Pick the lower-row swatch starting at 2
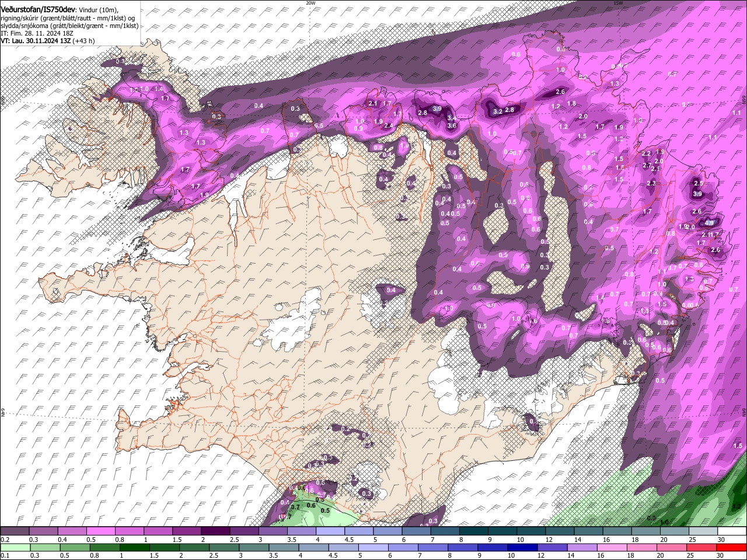This screenshot has width=747, height=560. coord(194,548)
